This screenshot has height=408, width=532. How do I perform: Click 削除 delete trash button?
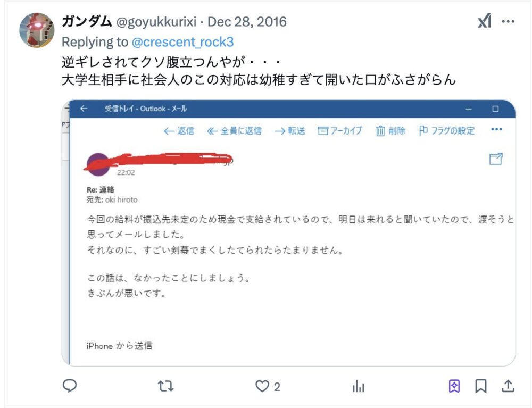(390, 130)
